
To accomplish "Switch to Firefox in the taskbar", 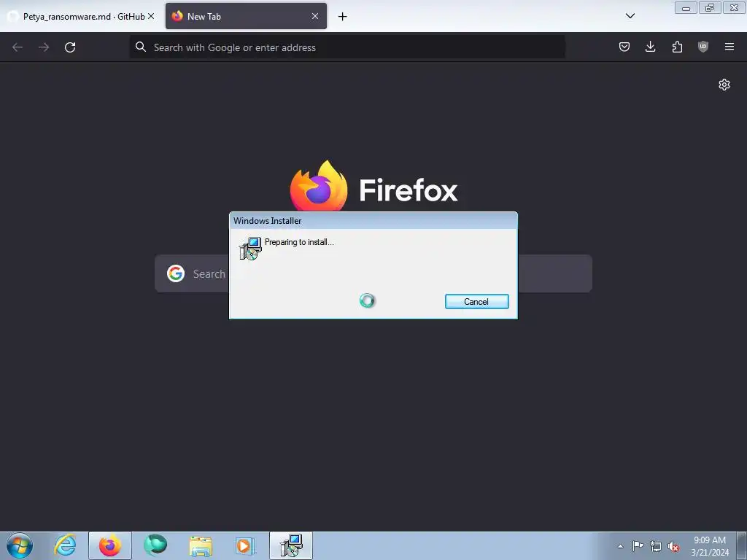I will 110,545.
